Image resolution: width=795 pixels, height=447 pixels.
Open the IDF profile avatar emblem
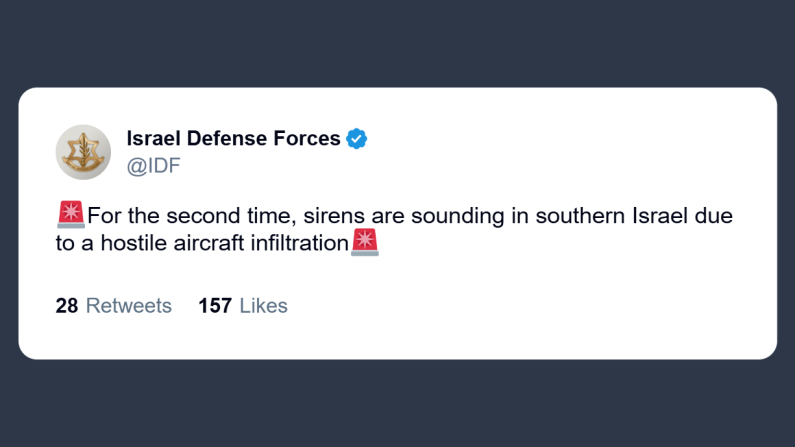pyautogui.click(x=83, y=152)
